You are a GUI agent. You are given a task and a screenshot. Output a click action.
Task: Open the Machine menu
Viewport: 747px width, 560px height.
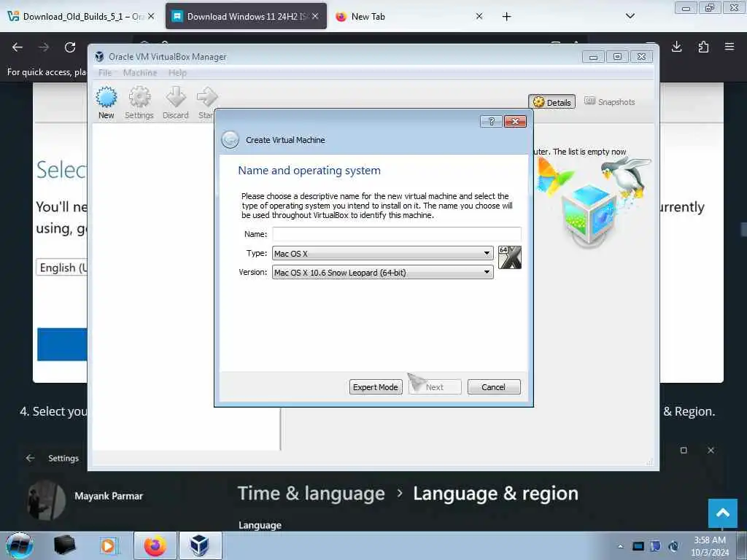pos(140,73)
